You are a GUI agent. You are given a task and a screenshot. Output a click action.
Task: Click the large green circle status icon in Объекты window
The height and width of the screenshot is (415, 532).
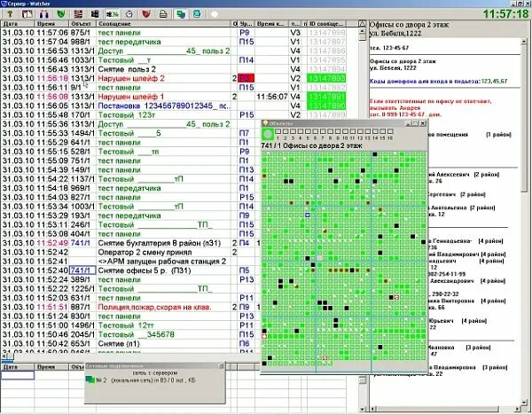click(268, 135)
